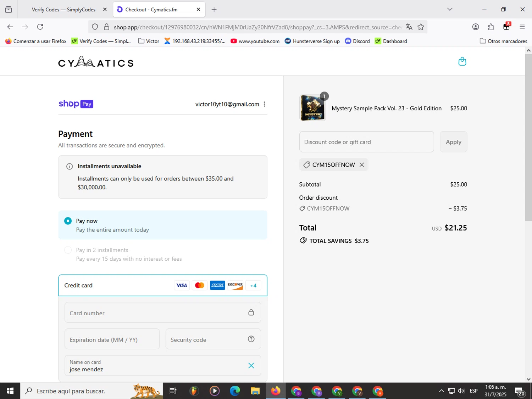Screen dimensions: 532x399
Task: Focus the Expiration date field
Action: tap(112, 339)
